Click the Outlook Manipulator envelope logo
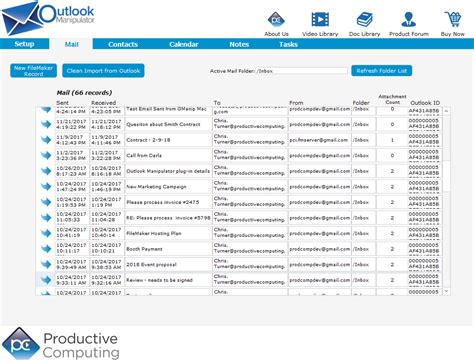 pos(48,18)
